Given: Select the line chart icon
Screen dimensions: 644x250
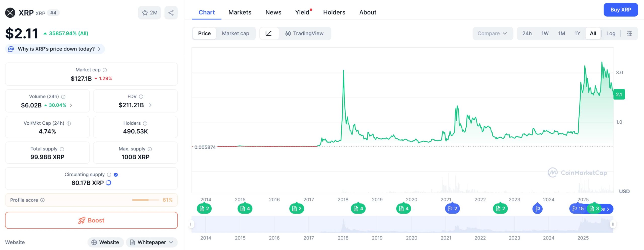Looking at the screenshot, I should point(269,33).
